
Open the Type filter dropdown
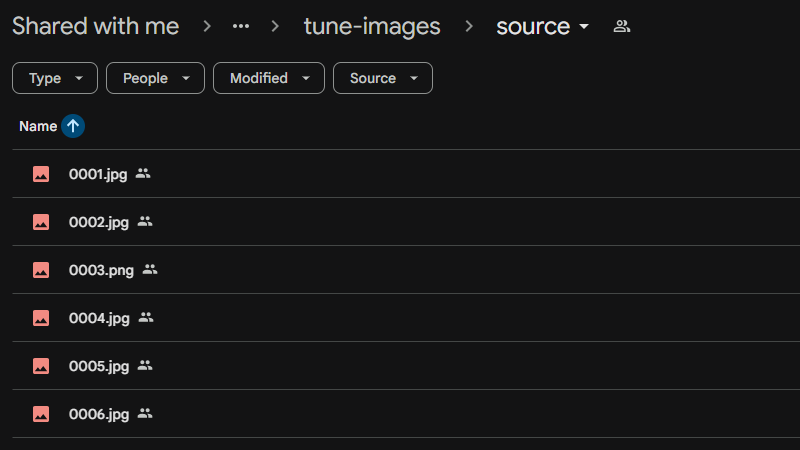pos(55,78)
